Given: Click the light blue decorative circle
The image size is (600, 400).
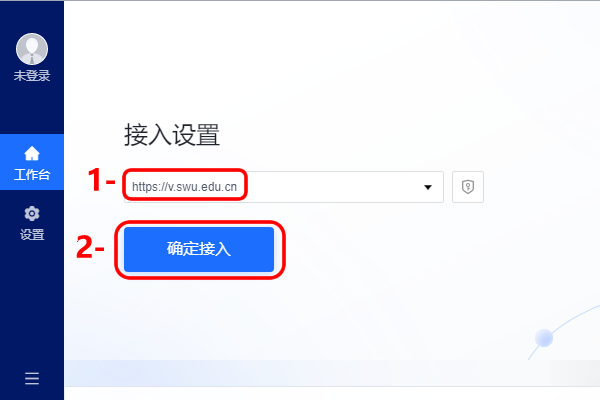Looking at the screenshot, I should pyautogui.click(x=544, y=338).
